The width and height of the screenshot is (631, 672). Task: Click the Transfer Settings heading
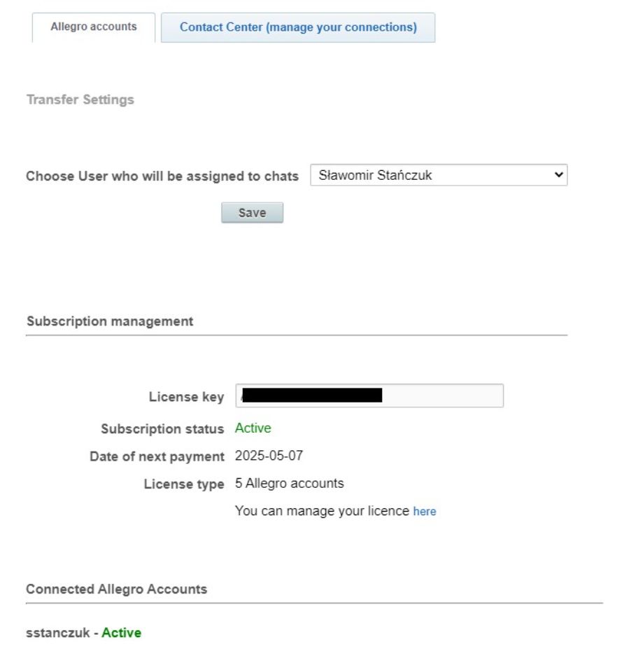click(80, 100)
